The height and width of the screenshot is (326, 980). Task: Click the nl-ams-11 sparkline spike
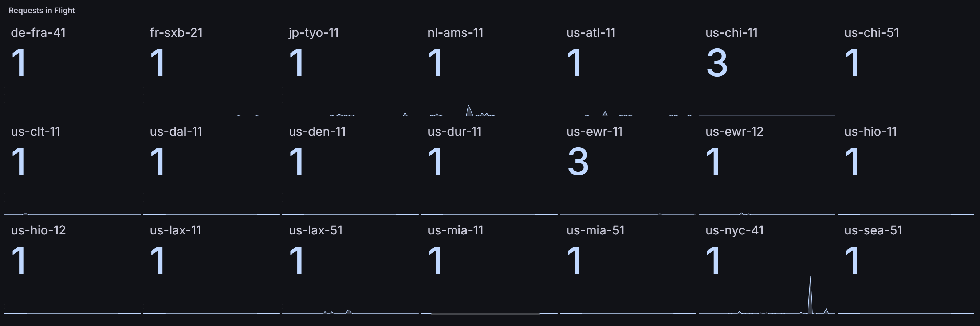click(x=469, y=110)
